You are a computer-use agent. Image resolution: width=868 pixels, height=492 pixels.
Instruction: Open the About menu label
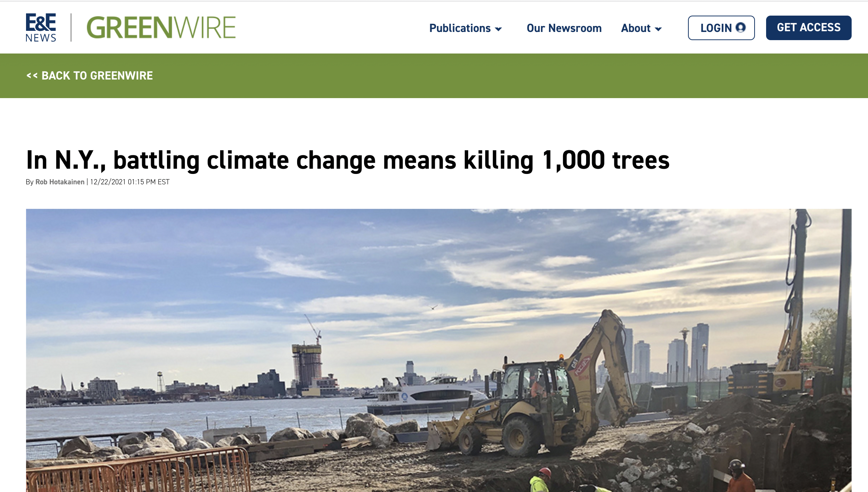click(x=636, y=28)
